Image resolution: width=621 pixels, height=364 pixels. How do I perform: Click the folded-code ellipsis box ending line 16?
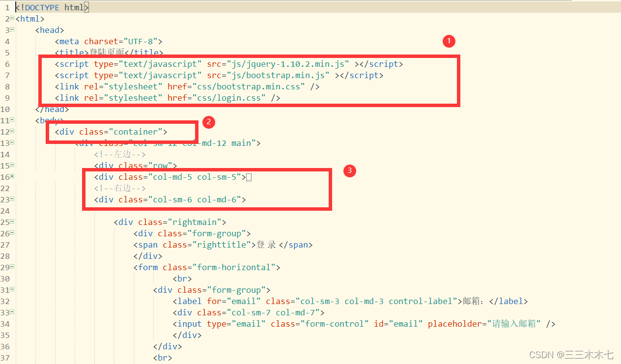pyautogui.click(x=249, y=177)
